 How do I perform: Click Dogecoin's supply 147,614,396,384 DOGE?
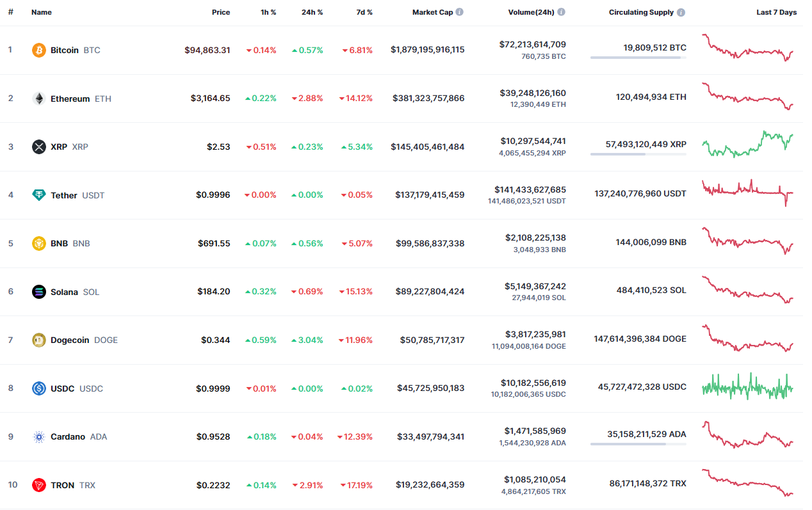(640, 339)
